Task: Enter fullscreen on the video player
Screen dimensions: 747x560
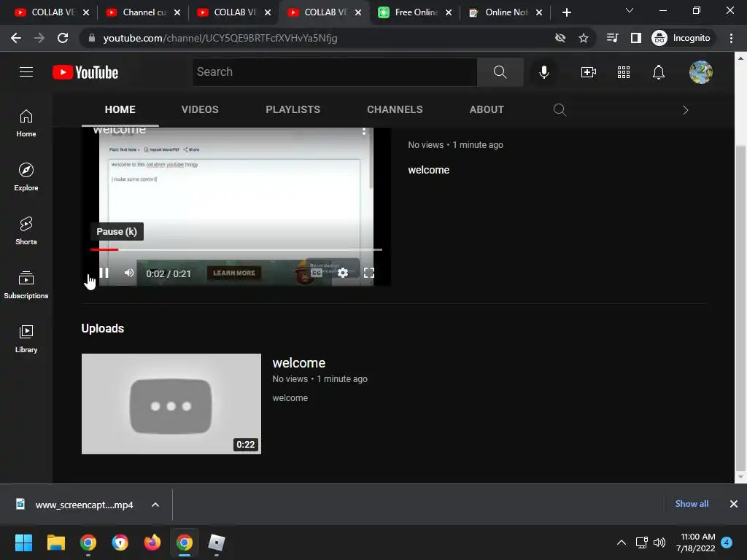Action: [x=368, y=273]
